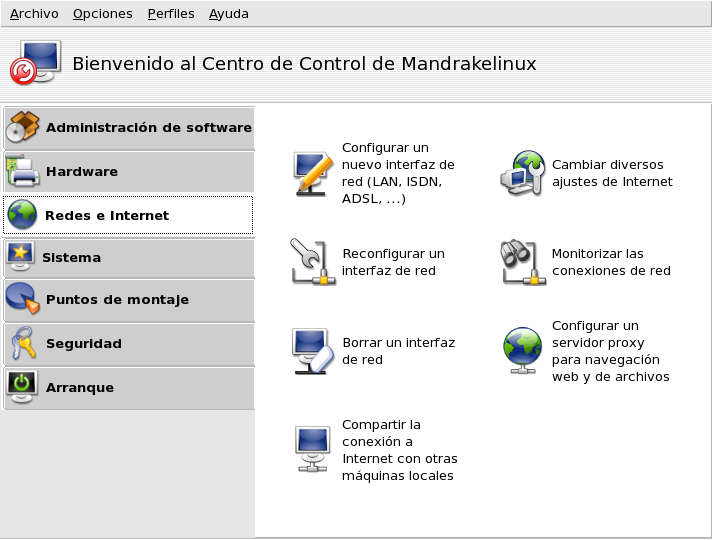Open Configurar un servidor proxy
The image size is (712, 540).
click(611, 351)
